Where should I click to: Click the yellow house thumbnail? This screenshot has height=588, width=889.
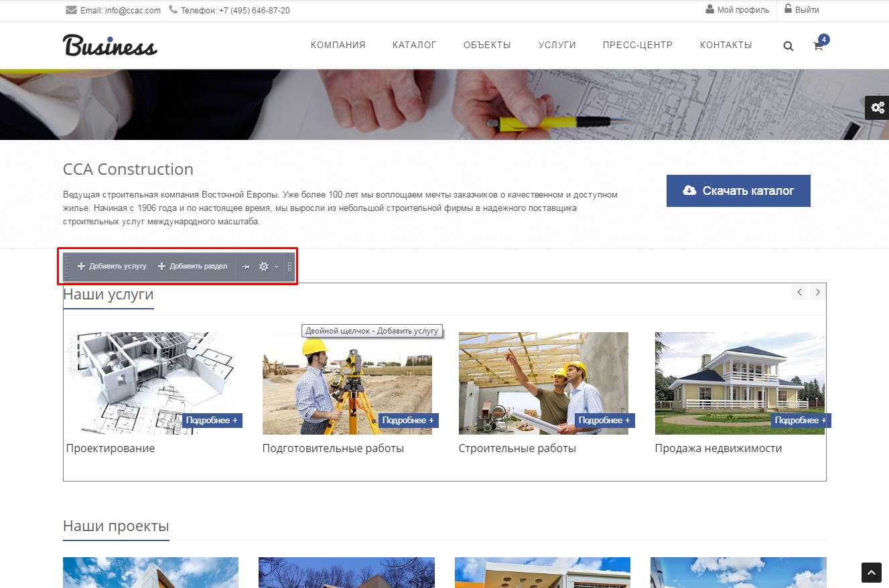pos(740,383)
